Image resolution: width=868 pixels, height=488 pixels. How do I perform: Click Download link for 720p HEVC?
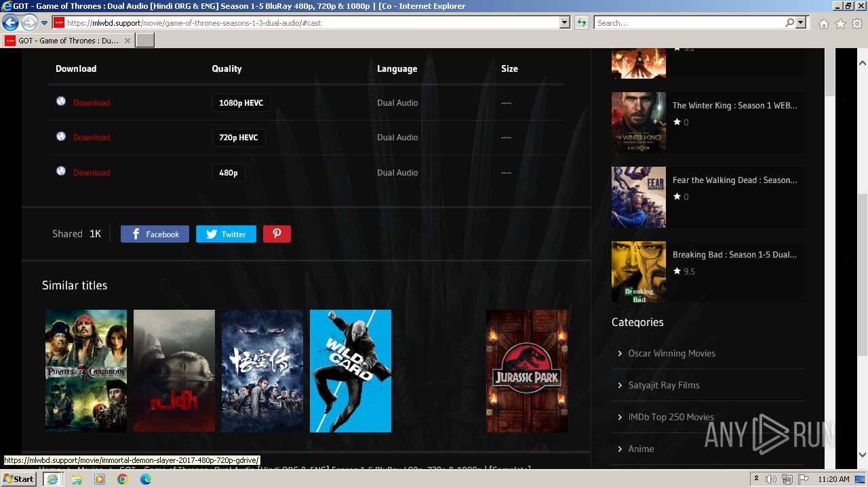(x=92, y=138)
